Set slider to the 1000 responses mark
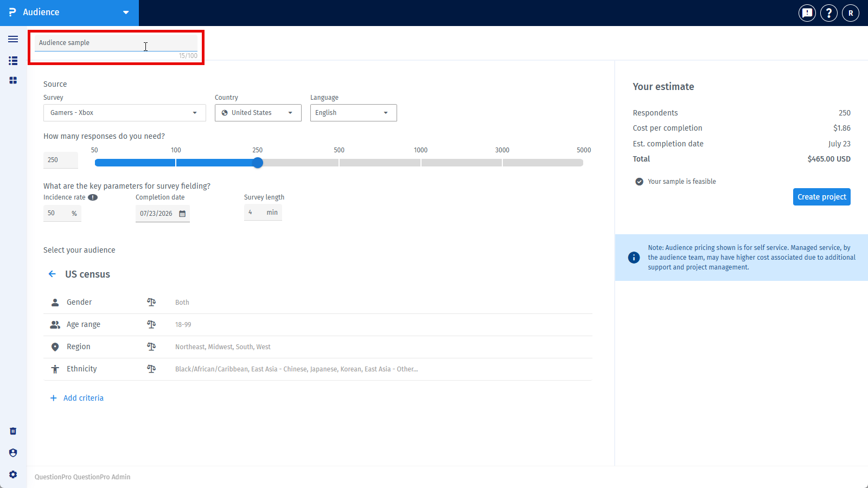 pyautogui.click(x=421, y=163)
